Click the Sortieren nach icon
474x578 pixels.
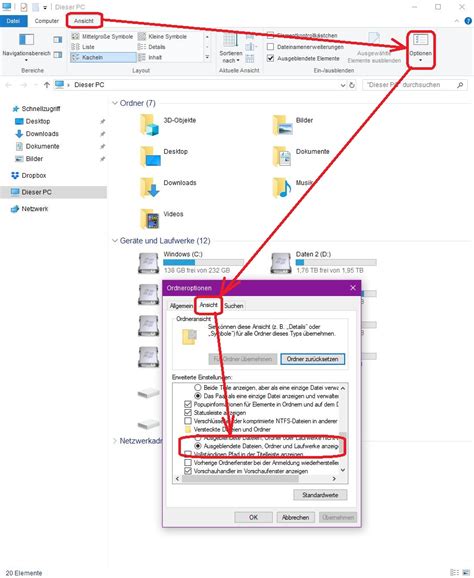(x=230, y=41)
